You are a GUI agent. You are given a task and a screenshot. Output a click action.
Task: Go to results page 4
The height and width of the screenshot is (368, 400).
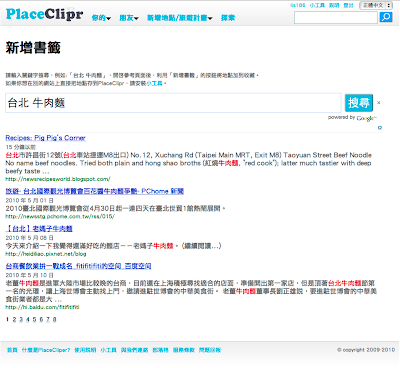28,319
